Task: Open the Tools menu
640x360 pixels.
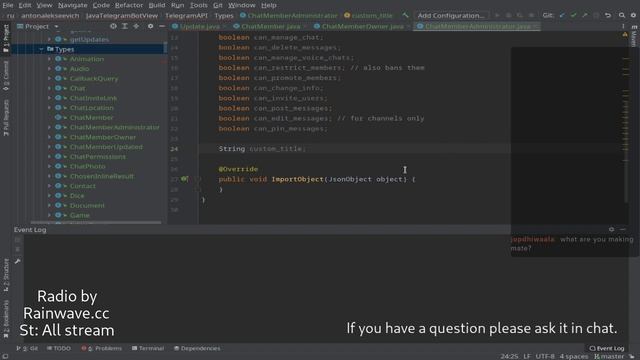Action: click(x=198, y=5)
